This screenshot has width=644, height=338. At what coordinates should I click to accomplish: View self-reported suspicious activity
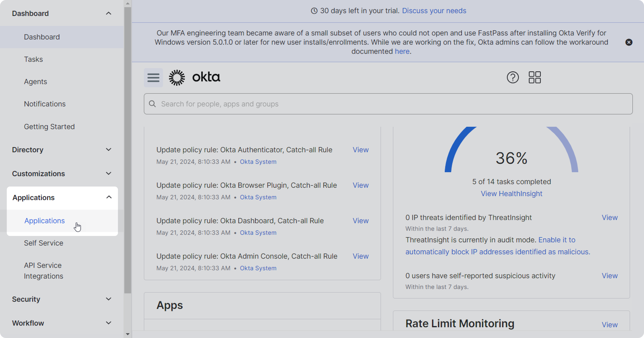pos(610,276)
